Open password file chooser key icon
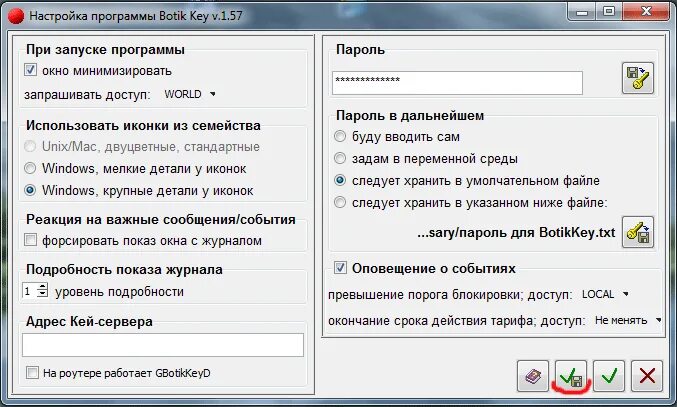 (638, 232)
